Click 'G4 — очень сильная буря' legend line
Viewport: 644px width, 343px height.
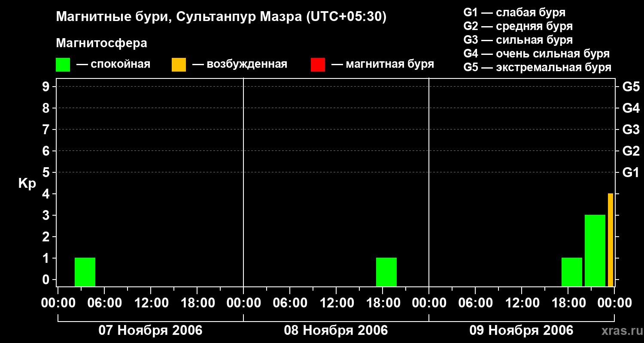[x=536, y=54]
